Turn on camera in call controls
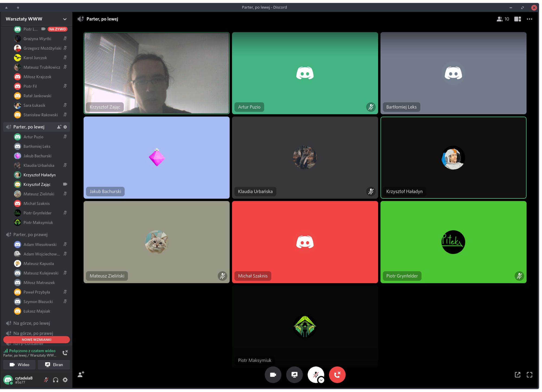Image resolution: width=542 pixels, height=392 pixels. (273, 375)
